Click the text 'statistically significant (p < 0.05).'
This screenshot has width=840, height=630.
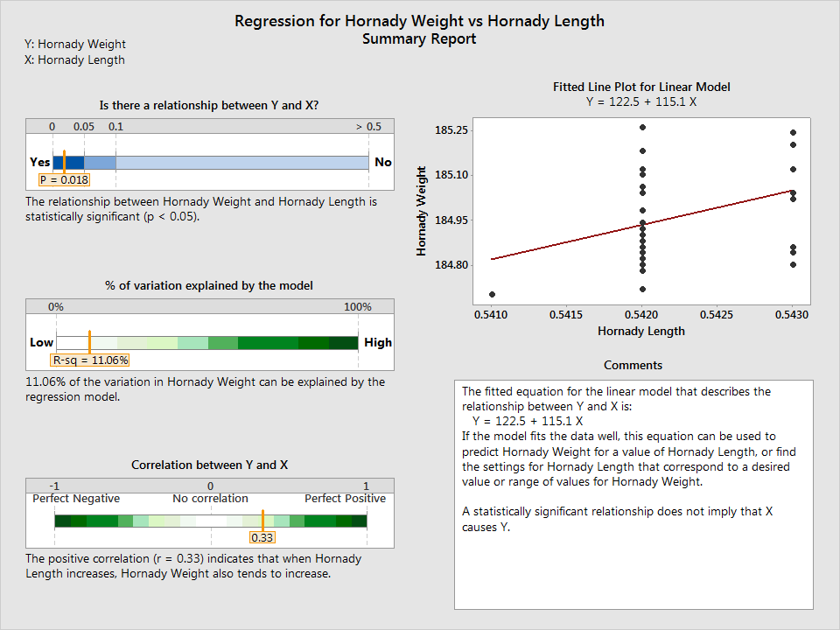[113, 217]
